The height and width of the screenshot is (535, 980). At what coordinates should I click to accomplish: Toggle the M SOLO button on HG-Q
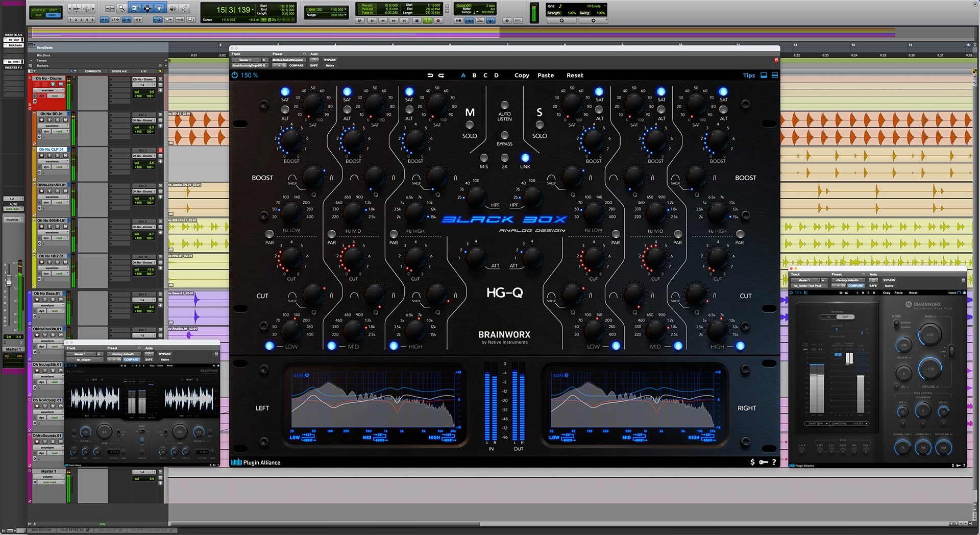(470, 125)
